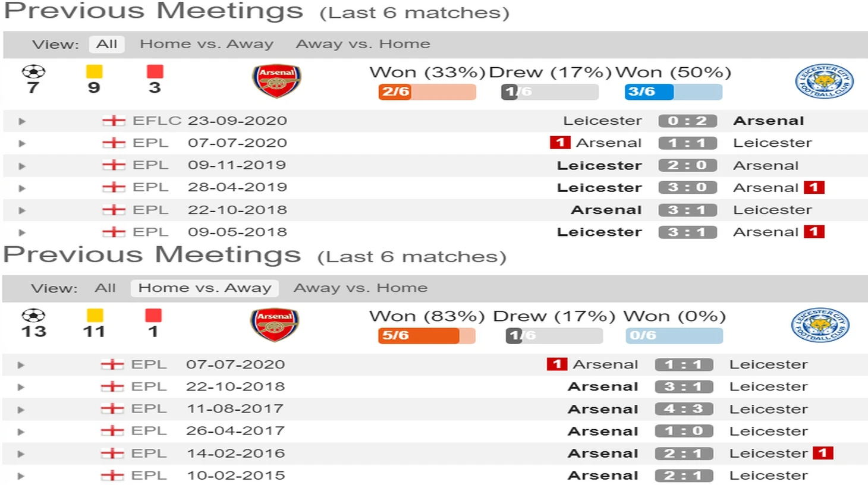Expand the 11-08-2017 Arsenal 4:3 row

[x=21, y=410]
